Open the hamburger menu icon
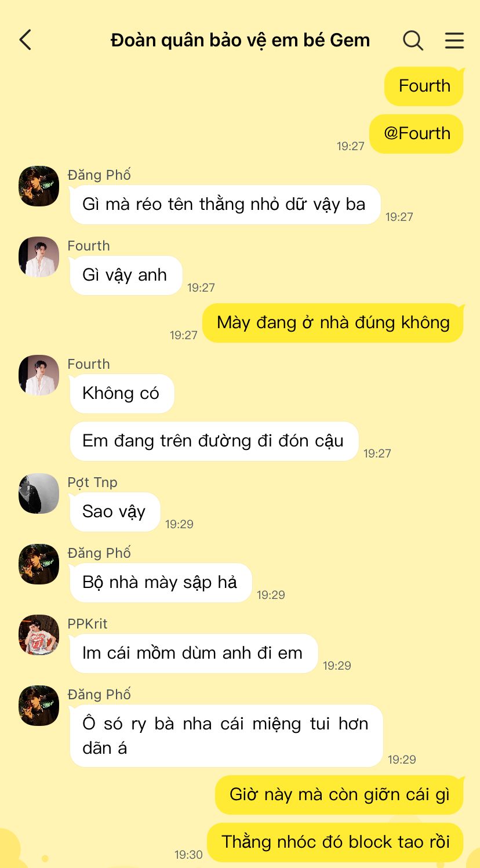The height and width of the screenshot is (868, 480). (454, 40)
